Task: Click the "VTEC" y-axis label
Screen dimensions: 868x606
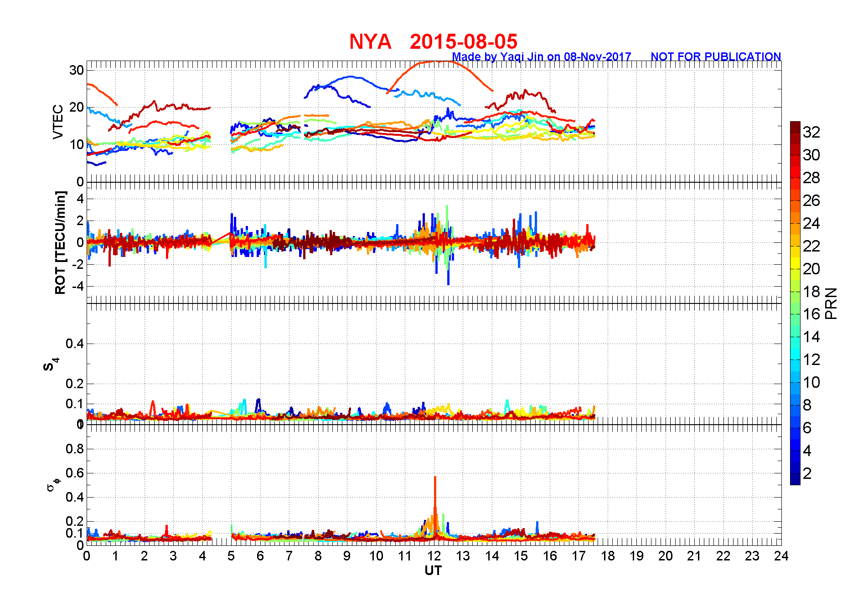Action: (58, 122)
